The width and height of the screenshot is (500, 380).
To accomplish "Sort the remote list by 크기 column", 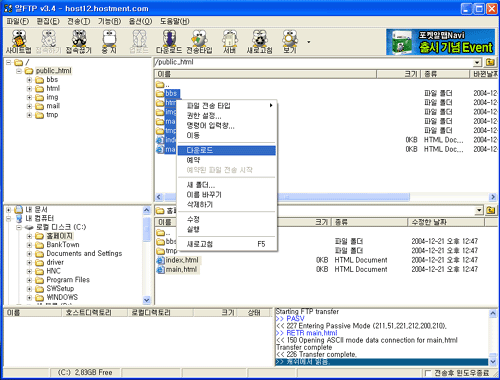I will [399, 74].
